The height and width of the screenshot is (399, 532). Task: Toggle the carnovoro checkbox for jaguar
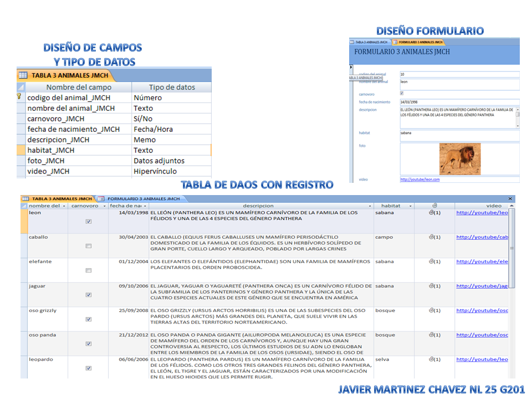89,295
